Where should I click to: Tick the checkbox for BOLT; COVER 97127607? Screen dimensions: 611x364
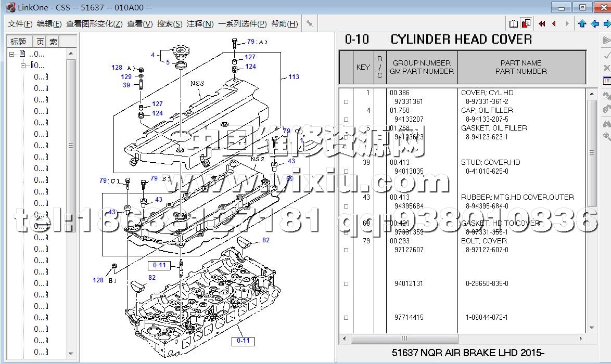[x=346, y=250]
